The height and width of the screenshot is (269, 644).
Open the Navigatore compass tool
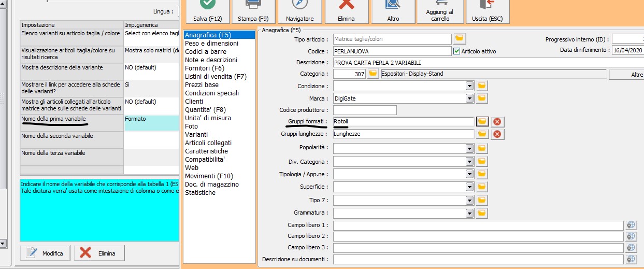pyautogui.click(x=299, y=11)
